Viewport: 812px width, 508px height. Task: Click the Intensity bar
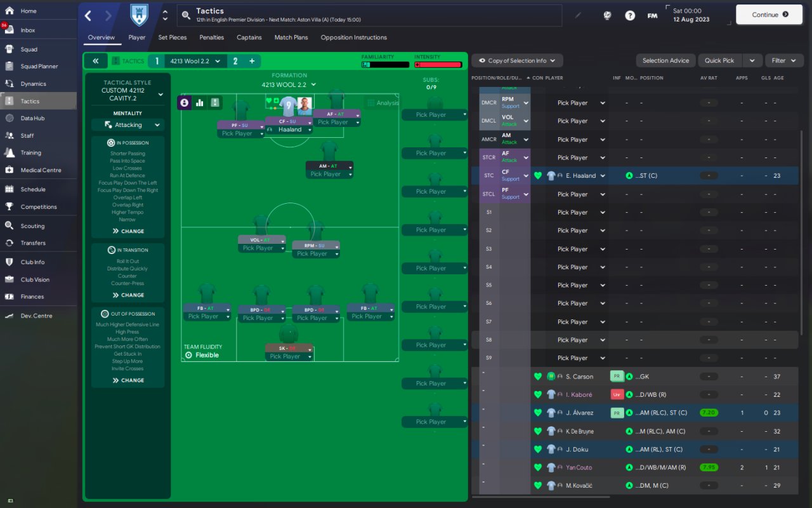(x=438, y=64)
